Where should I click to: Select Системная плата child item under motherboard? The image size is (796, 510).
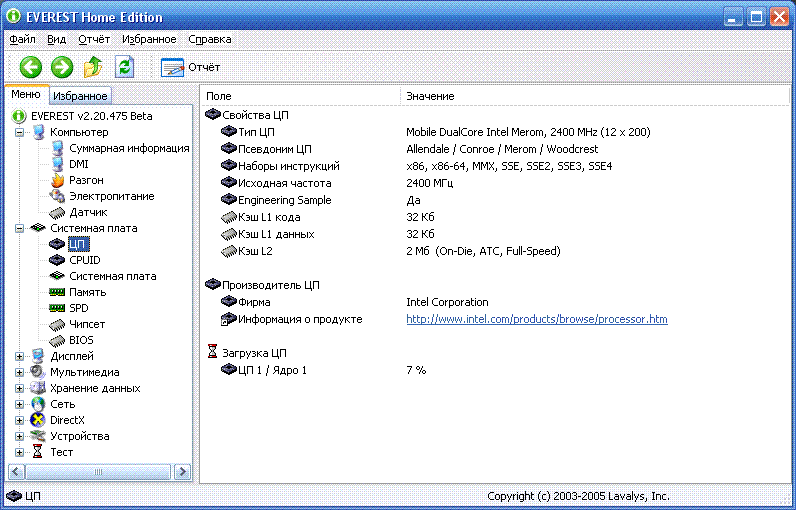pyautogui.click(x=113, y=277)
